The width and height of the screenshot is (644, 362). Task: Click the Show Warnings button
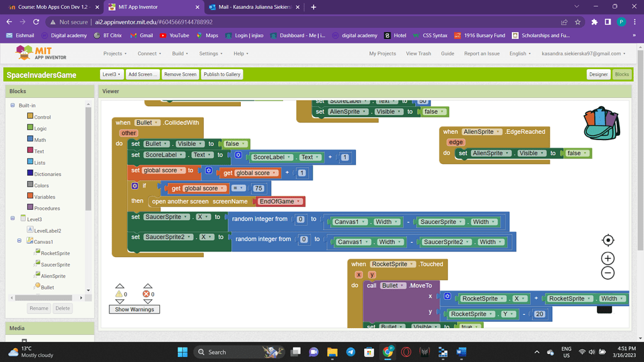pyautogui.click(x=134, y=309)
